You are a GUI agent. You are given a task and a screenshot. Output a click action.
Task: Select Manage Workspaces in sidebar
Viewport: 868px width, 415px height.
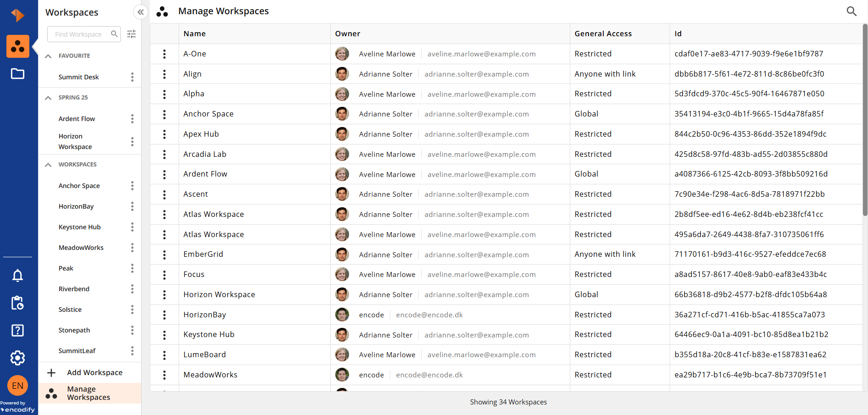90,393
